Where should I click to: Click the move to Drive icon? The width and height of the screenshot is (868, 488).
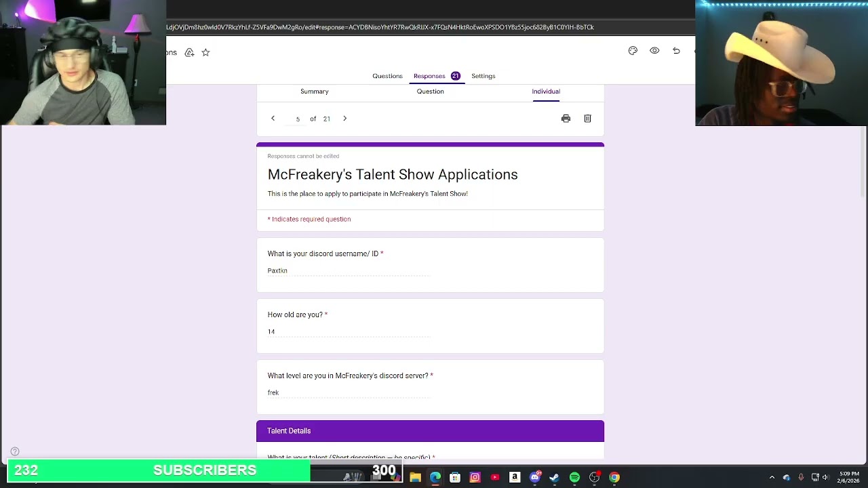[x=189, y=52]
